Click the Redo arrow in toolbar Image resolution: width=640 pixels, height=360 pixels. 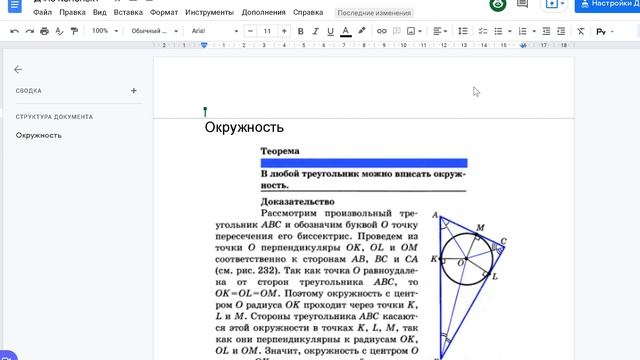29,31
